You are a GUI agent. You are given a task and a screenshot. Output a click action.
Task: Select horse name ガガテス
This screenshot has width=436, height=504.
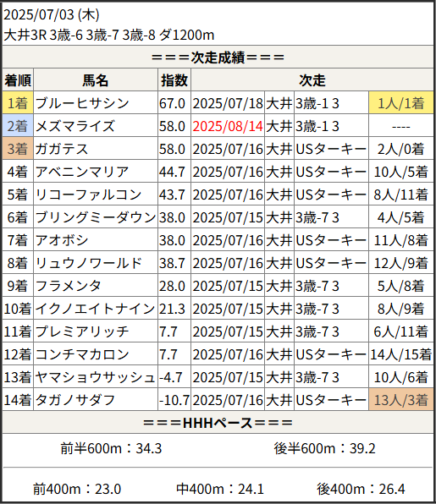click(62, 149)
